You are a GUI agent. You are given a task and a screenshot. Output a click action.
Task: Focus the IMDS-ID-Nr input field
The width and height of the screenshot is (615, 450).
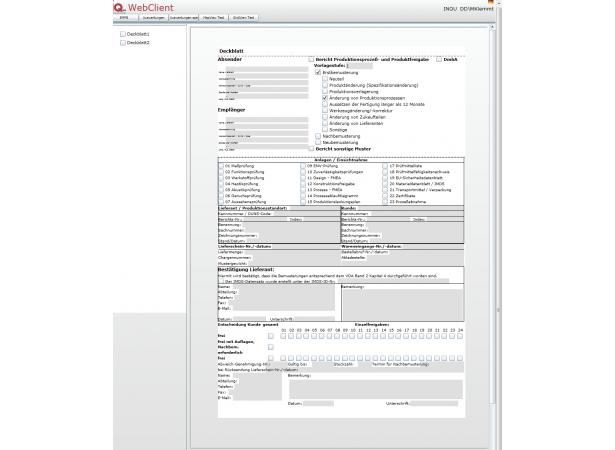[392, 281]
